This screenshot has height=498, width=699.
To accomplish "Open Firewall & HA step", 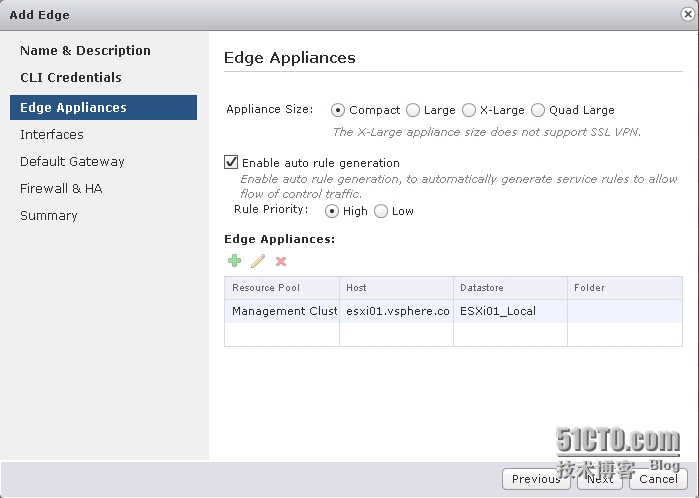I will pos(61,188).
